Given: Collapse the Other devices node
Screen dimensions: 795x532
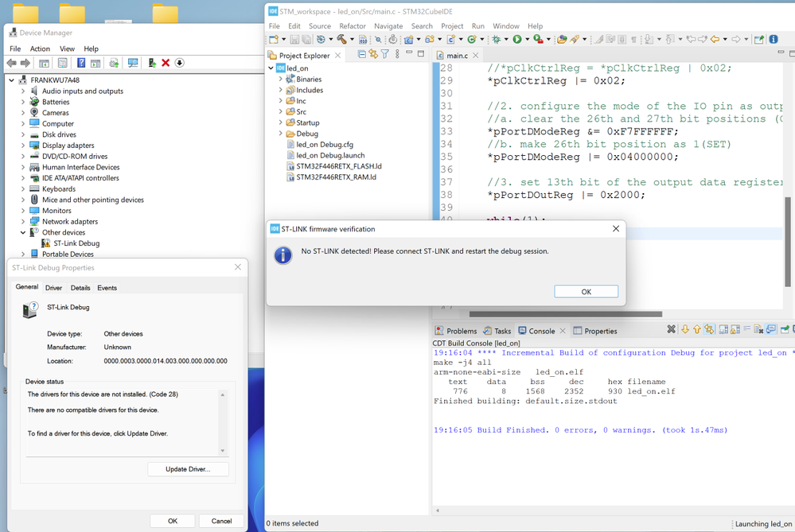Looking at the screenshot, I should 23,232.
